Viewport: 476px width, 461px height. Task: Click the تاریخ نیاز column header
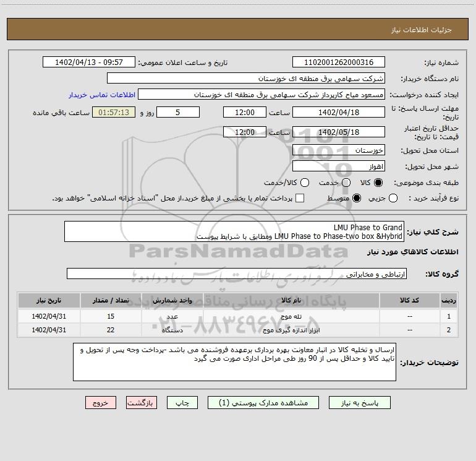49,301
